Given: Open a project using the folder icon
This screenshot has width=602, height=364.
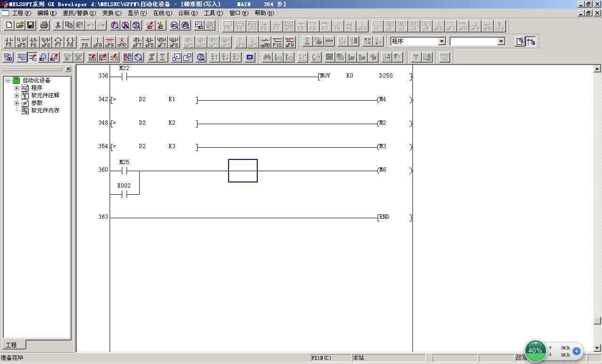Looking at the screenshot, I should [x=20, y=25].
